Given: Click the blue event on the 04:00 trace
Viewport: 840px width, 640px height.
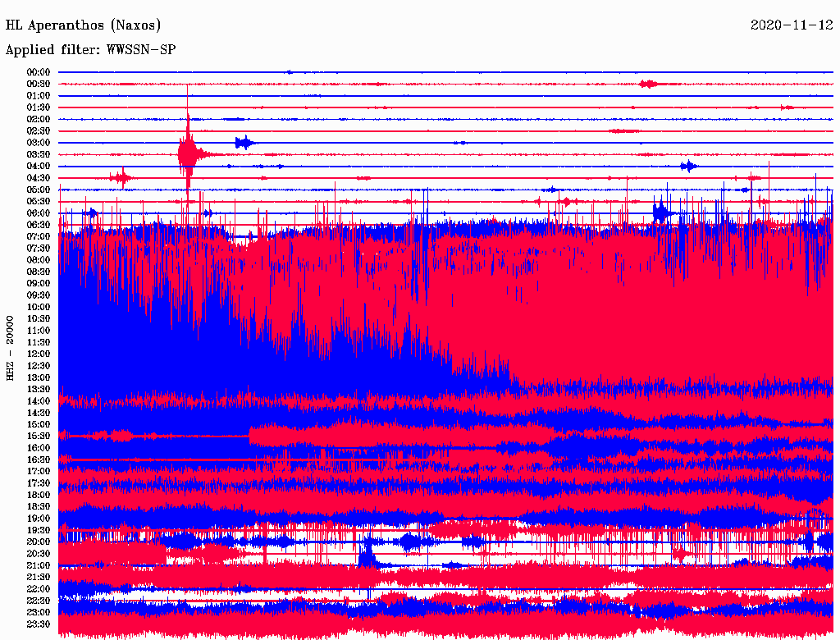Looking at the screenshot, I should pyautogui.click(x=688, y=167).
